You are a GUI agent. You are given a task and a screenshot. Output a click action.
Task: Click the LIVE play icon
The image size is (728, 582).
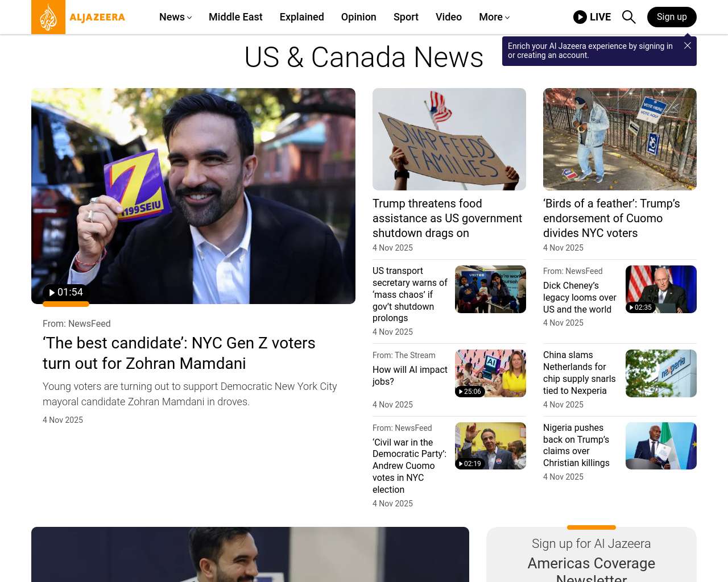tap(580, 17)
